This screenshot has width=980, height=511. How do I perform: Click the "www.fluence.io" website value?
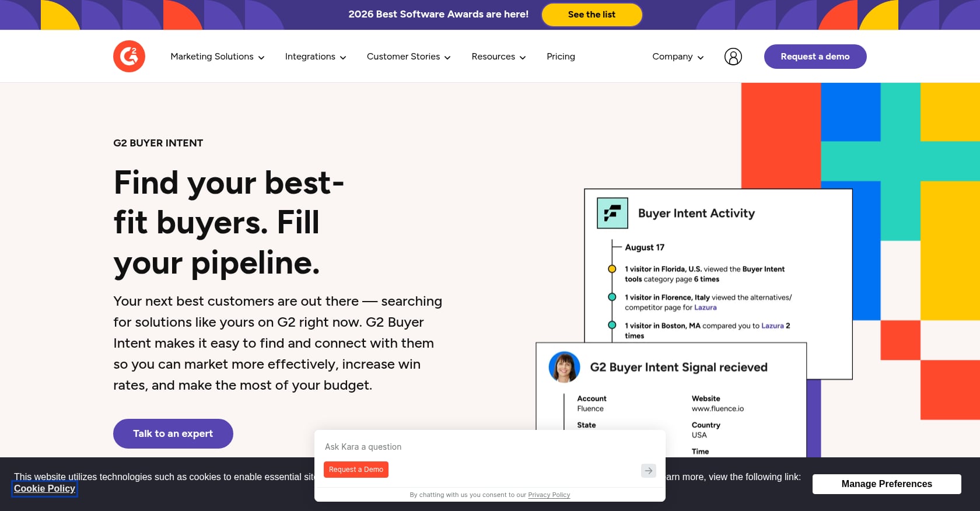coord(717,408)
